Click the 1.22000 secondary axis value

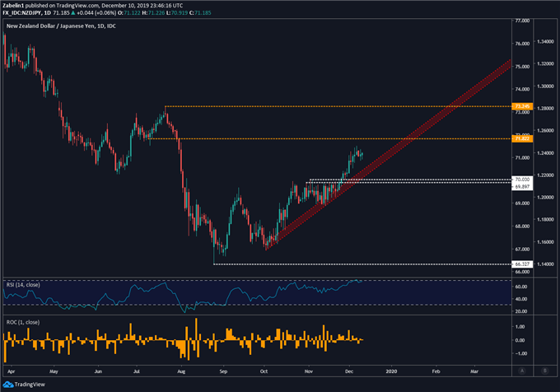pyautogui.click(x=545, y=175)
